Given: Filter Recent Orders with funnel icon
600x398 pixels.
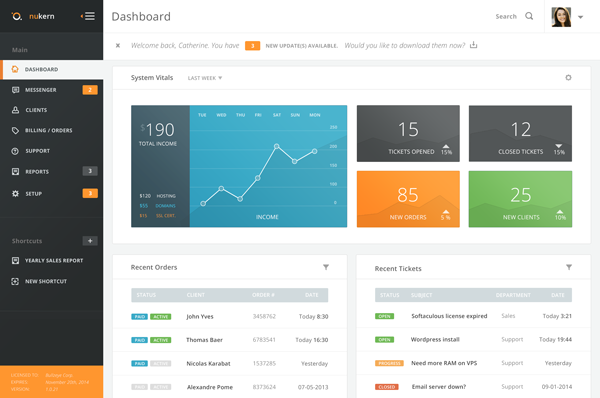Looking at the screenshot, I should click(x=326, y=267).
